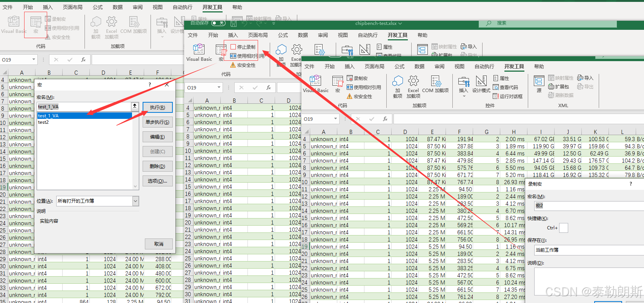Click 宏安全性 in Macro dialog window ribbon

click(58, 37)
